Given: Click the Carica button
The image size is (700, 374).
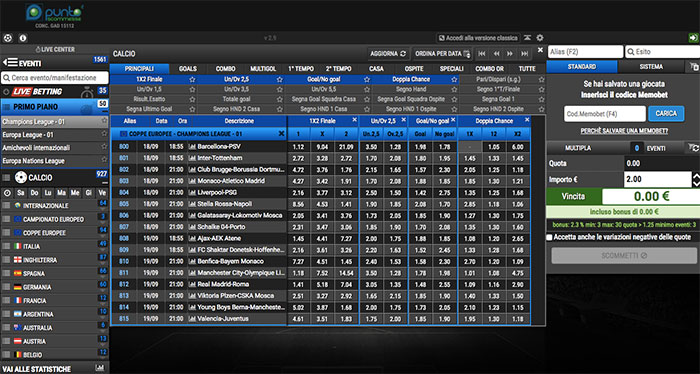Looking at the screenshot, I should (666, 114).
